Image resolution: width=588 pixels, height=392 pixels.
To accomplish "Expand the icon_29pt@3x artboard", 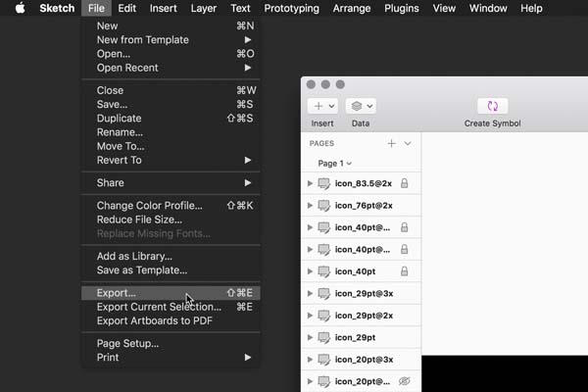I will click(310, 293).
